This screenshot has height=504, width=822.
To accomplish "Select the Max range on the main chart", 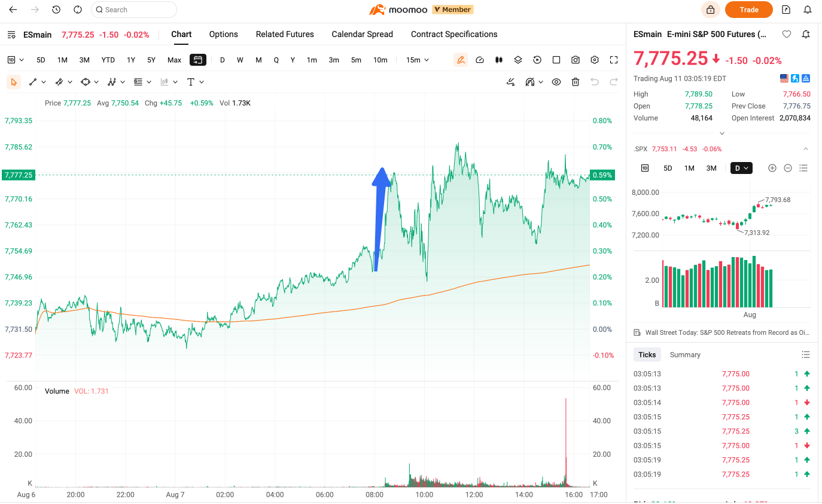I will click(174, 60).
